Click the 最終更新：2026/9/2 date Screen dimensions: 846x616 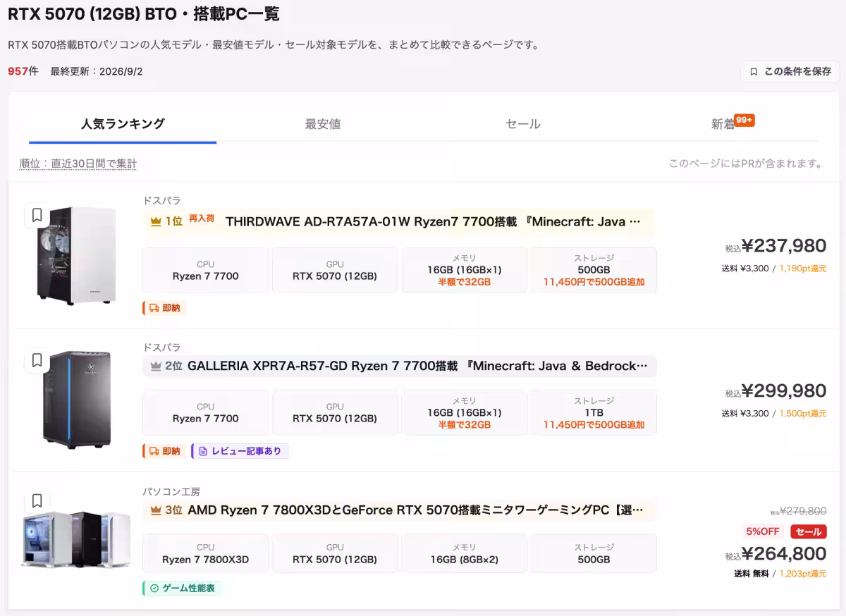(x=97, y=72)
